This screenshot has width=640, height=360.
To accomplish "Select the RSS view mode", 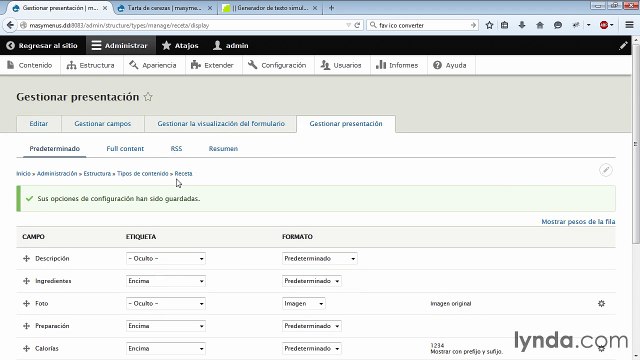I will pyautogui.click(x=176, y=149).
